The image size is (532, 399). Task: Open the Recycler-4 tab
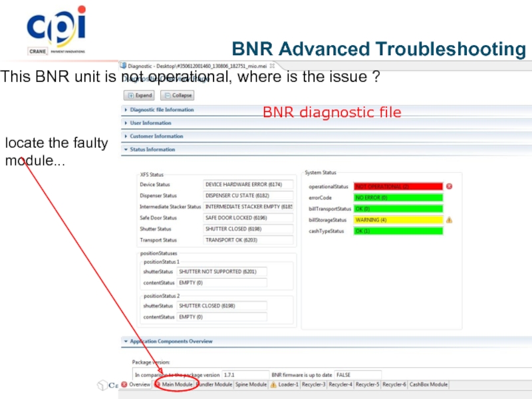click(340, 384)
